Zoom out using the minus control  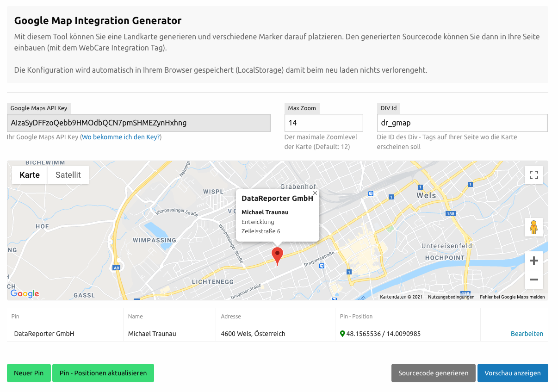(x=533, y=280)
